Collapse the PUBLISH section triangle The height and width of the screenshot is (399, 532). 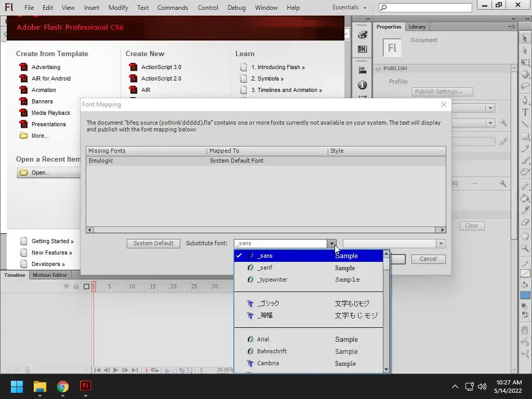tap(378, 69)
